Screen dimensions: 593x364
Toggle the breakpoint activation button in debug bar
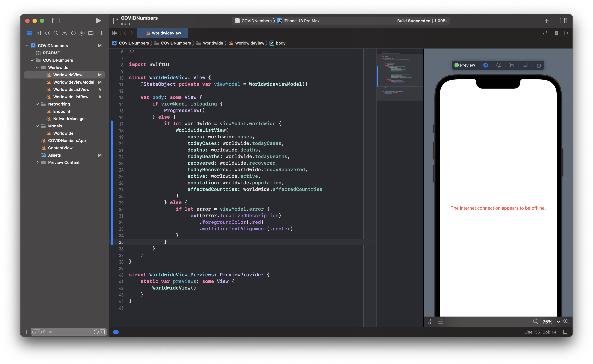[116, 332]
